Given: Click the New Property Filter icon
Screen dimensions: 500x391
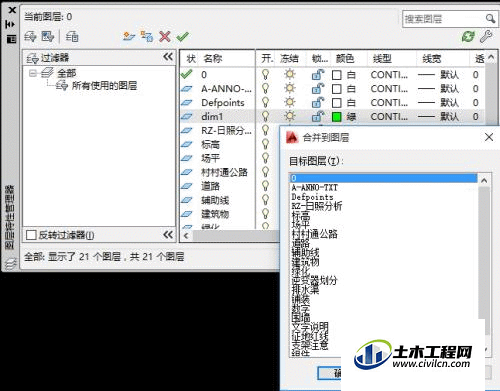Looking at the screenshot, I should click(30, 36).
